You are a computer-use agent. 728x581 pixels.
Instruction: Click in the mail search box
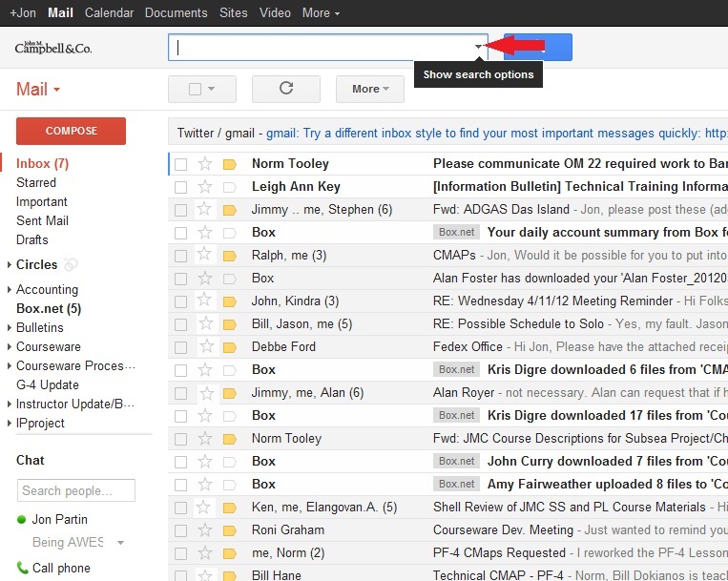pos(328,47)
